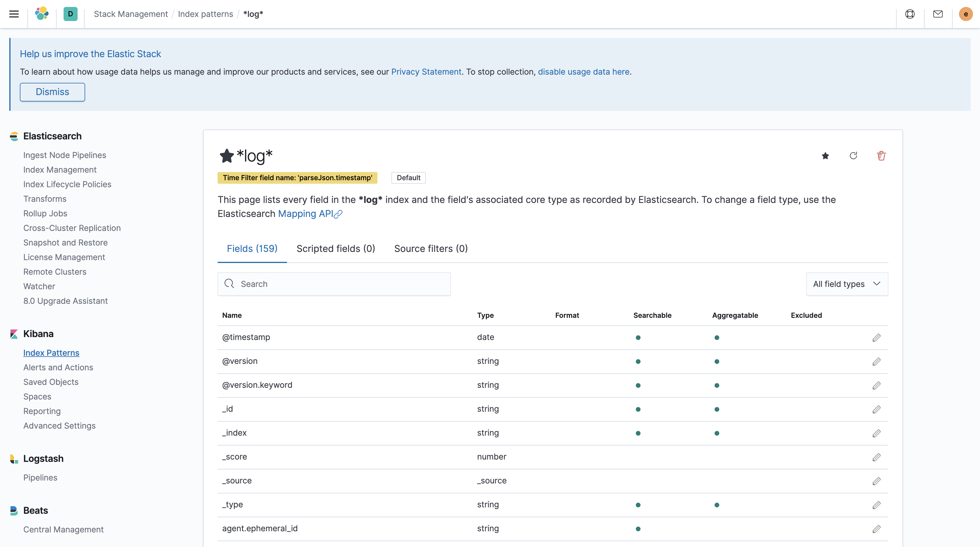Go to Index Patterns in the sidebar
980x547 pixels.
coord(51,352)
